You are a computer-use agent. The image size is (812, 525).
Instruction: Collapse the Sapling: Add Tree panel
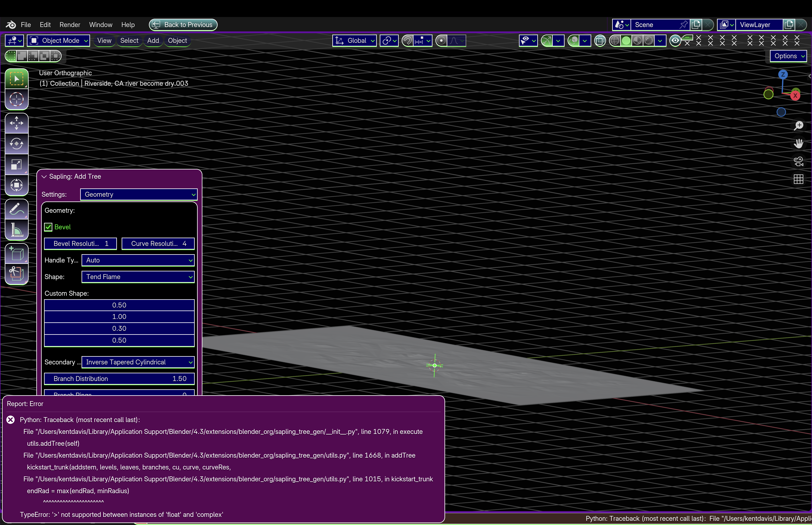pyautogui.click(x=44, y=177)
